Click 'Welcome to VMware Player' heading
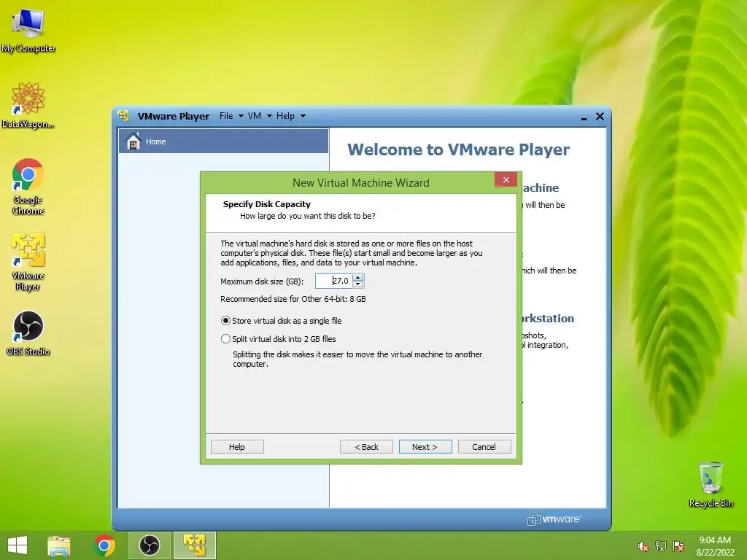747x560 pixels. coord(458,149)
